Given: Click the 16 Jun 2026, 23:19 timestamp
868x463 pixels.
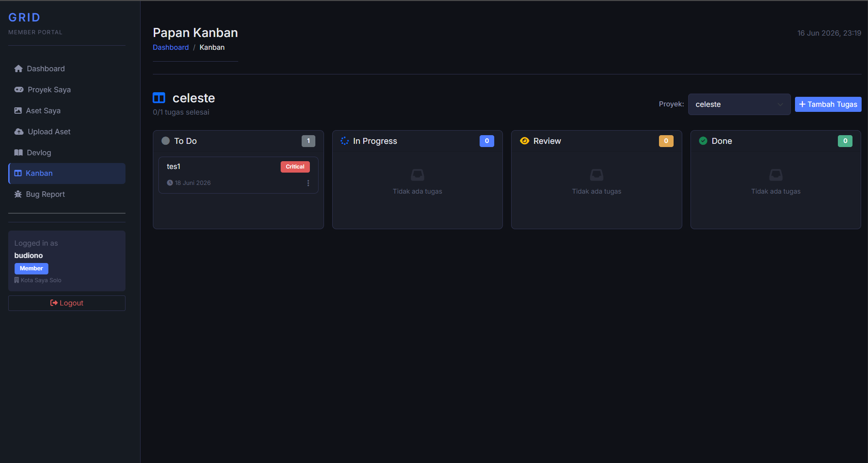Looking at the screenshot, I should point(829,33).
